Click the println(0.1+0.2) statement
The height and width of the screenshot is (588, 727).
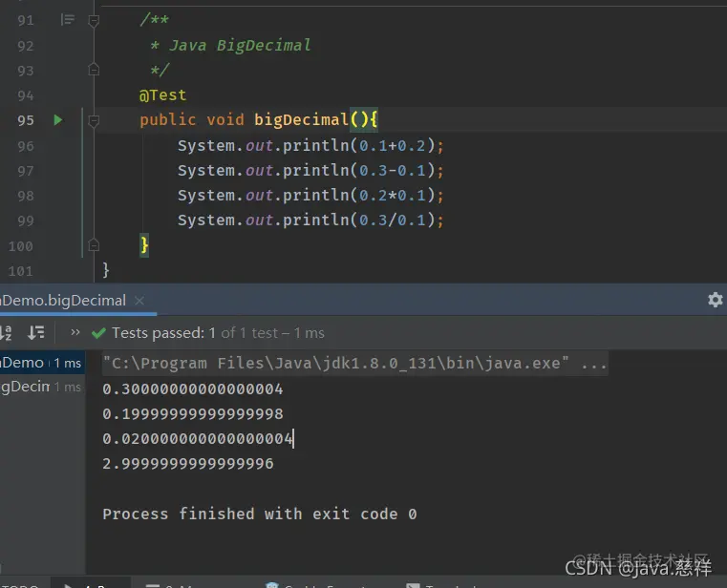point(310,146)
